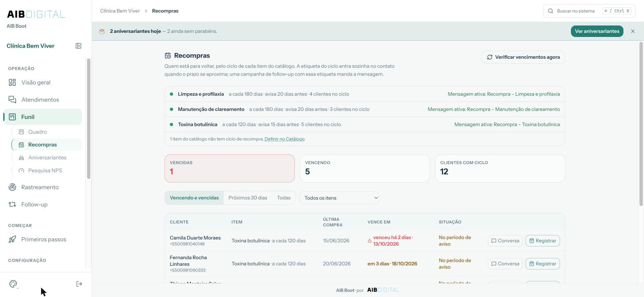Image resolution: width=644 pixels, height=297 pixels.
Task: Click the Recompras heading calendar icon
Action: point(168,56)
